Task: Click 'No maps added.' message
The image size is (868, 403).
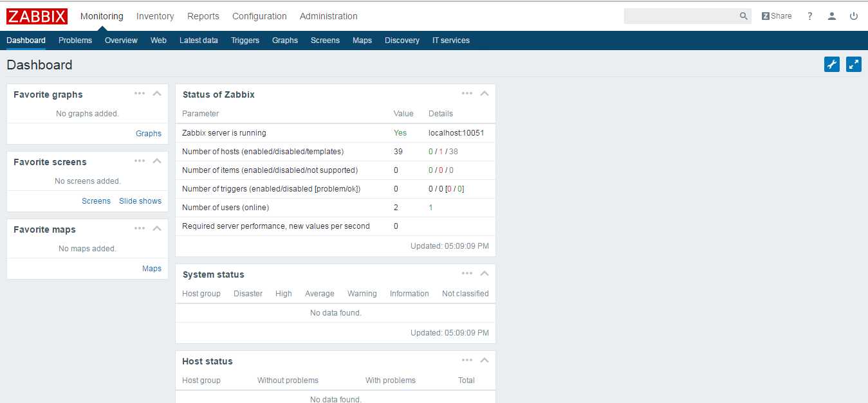Action: (x=88, y=249)
